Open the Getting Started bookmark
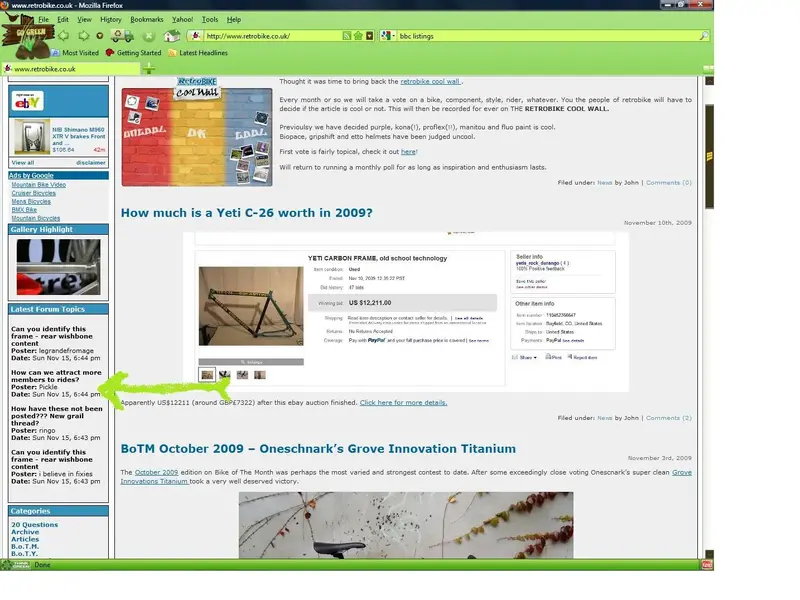 click(x=133, y=53)
